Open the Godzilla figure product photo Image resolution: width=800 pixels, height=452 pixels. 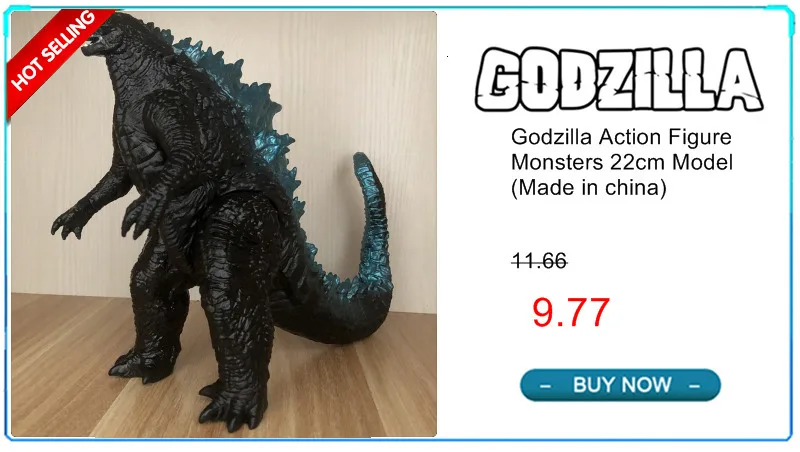[x=224, y=224]
